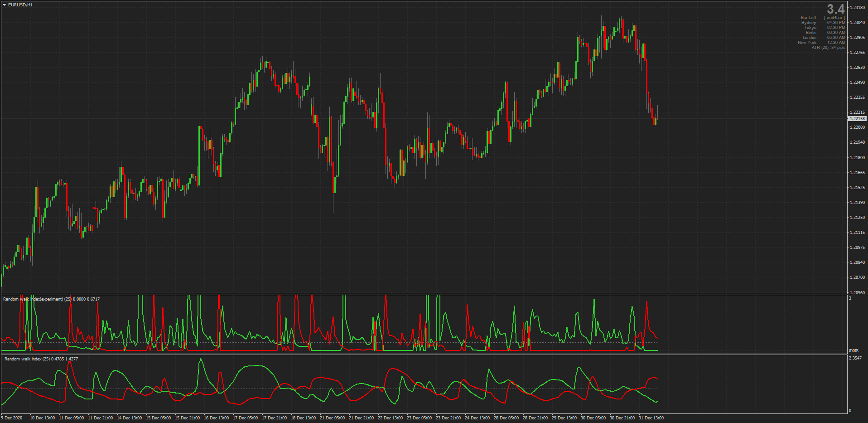Click the 23 Dec 21:00 time label
Viewport: 868px width, 423px height.
tap(448, 418)
